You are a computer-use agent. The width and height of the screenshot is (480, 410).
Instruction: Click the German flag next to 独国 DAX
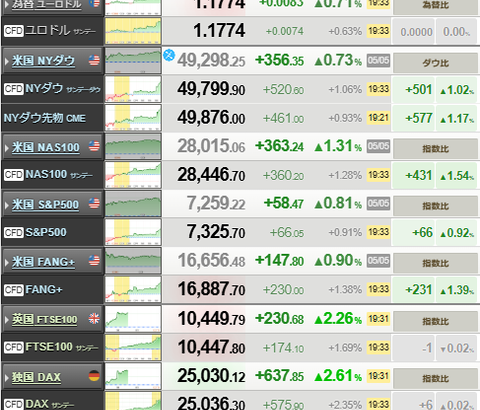(x=94, y=376)
